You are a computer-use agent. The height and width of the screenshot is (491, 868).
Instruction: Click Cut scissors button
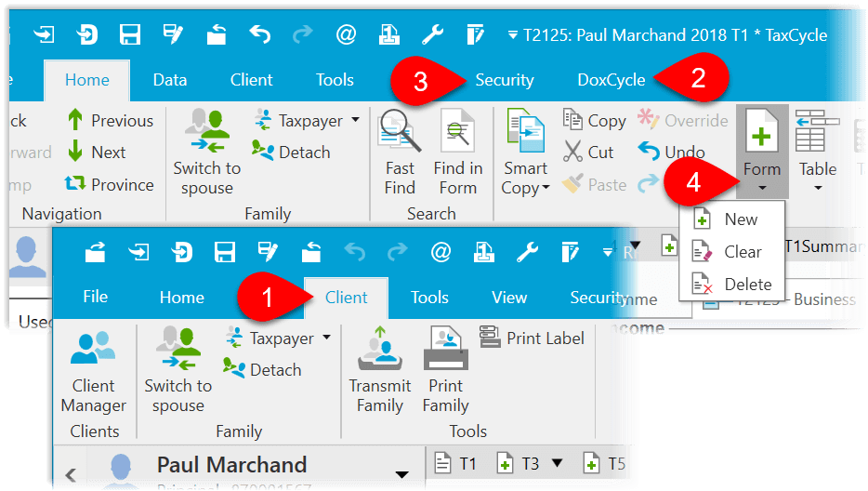coord(588,152)
